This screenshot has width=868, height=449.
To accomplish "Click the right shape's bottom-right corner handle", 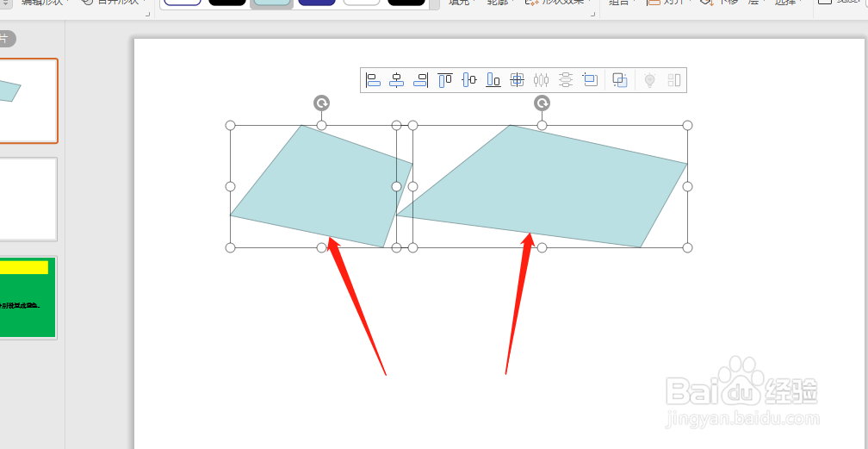I will coord(687,248).
